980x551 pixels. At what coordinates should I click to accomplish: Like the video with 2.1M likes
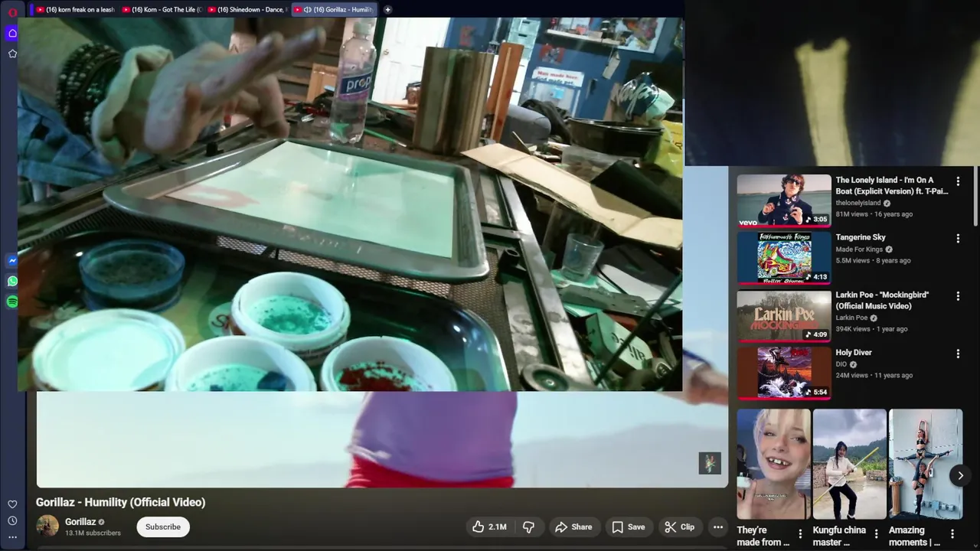(489, 527)
